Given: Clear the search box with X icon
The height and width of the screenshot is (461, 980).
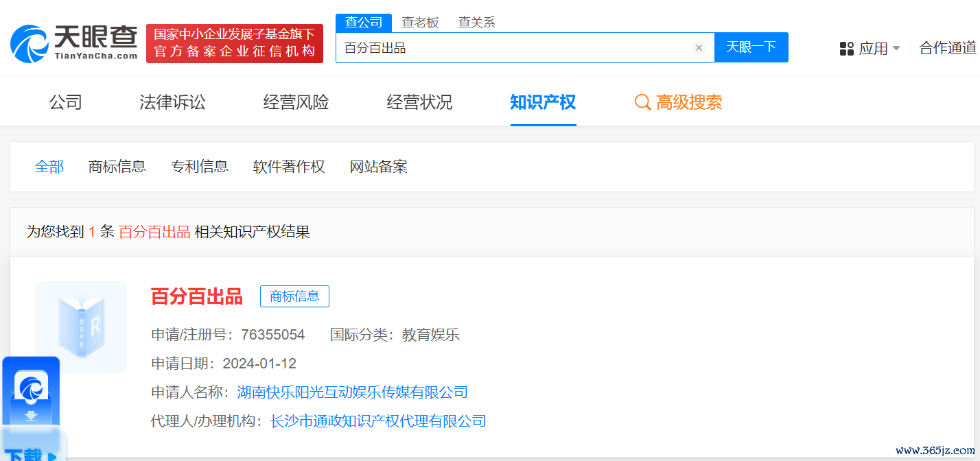Looking at the screenshot, I should [x=699, y=47].
